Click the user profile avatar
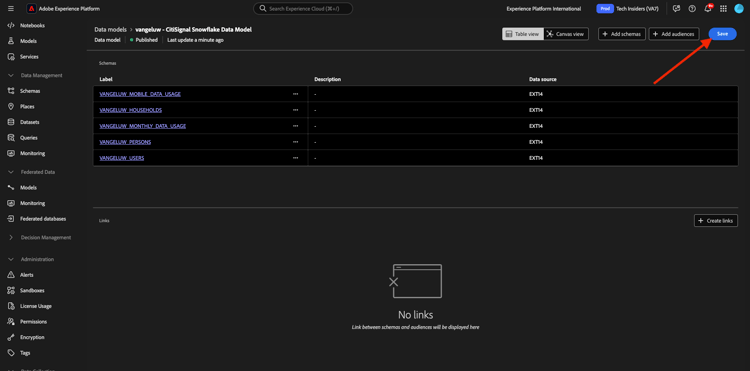Image resolution: width=750 pixels, height=371 pixels. click(x=739, y=9)
